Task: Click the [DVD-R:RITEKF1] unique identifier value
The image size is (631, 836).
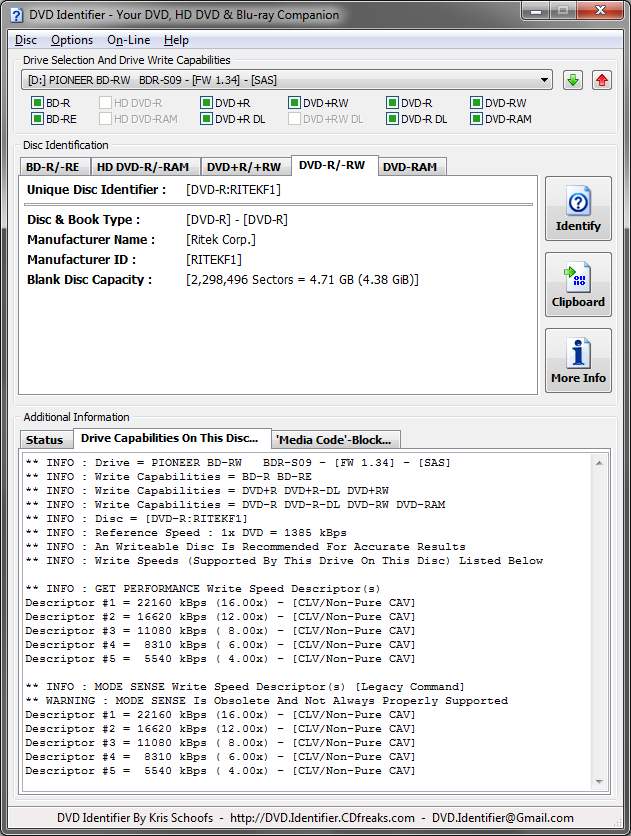Action: coord(233,190)
